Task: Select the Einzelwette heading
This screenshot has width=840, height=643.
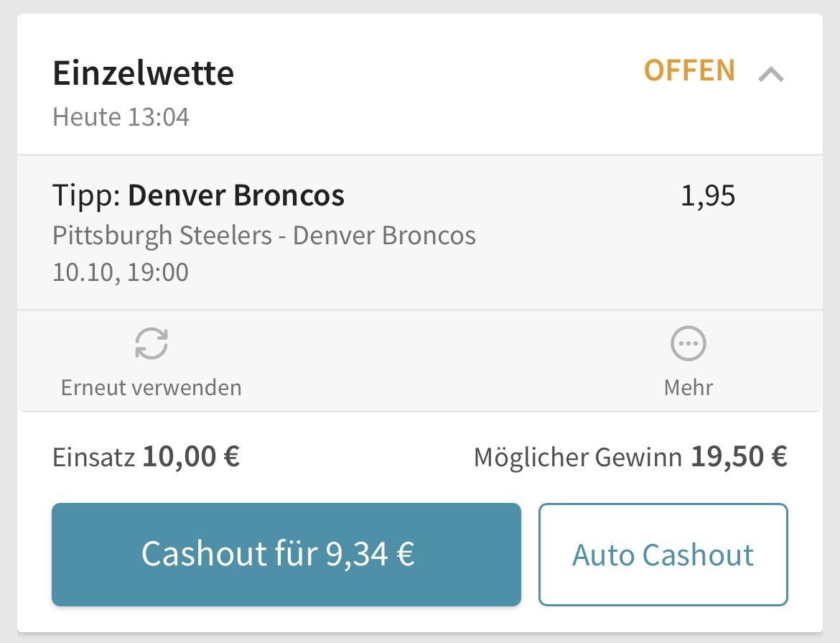Action: pyautogui.click(x=143, y=73)
